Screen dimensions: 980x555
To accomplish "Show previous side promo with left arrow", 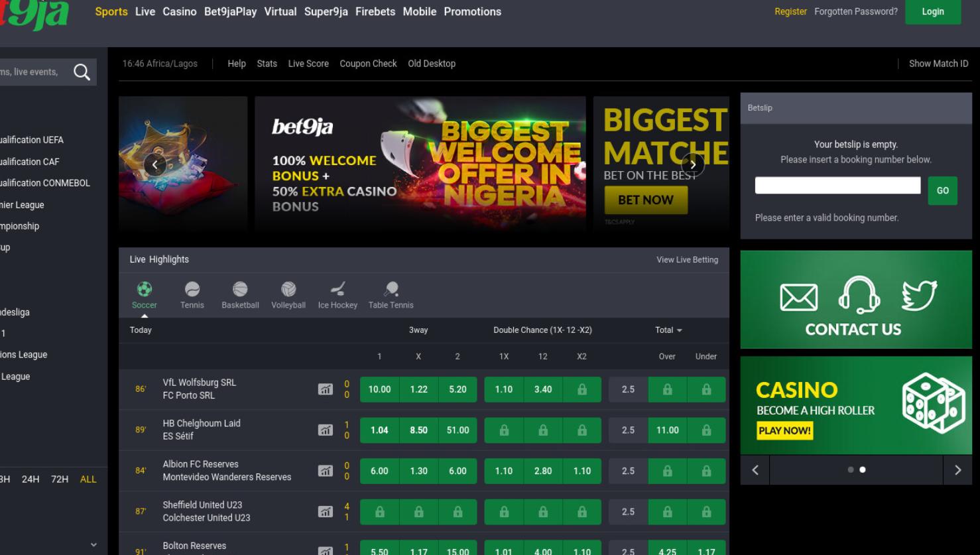I will click(755, 470).
